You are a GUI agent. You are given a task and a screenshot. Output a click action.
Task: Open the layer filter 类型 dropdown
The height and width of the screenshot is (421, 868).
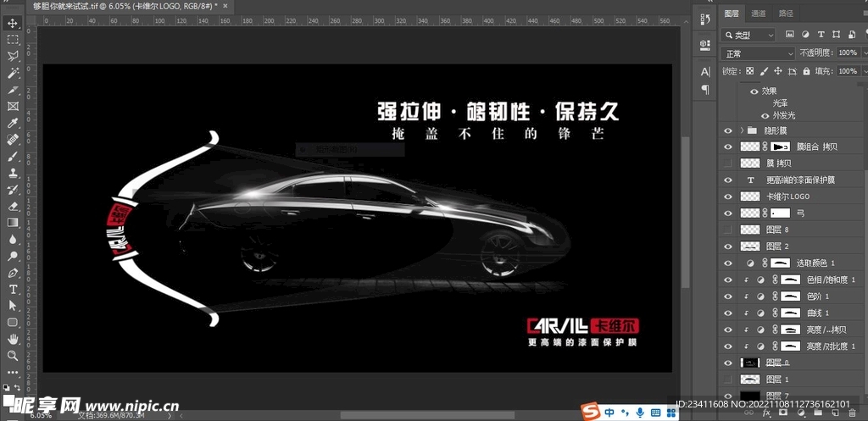pyautogui.click(x=749, y=35)
